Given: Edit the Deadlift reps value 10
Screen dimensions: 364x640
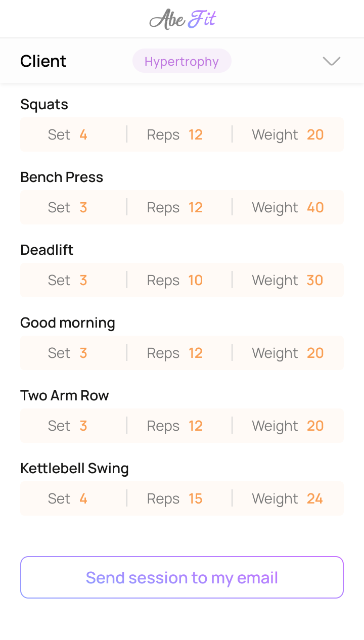Looking at the screenshot, I should pyautogui.click(x=195, y=280).
